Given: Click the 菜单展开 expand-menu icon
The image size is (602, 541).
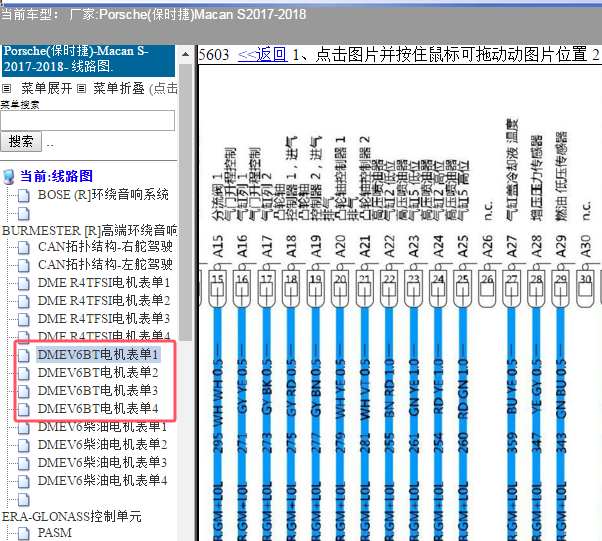Looking at the screenshot, I should tap(7, 89).
